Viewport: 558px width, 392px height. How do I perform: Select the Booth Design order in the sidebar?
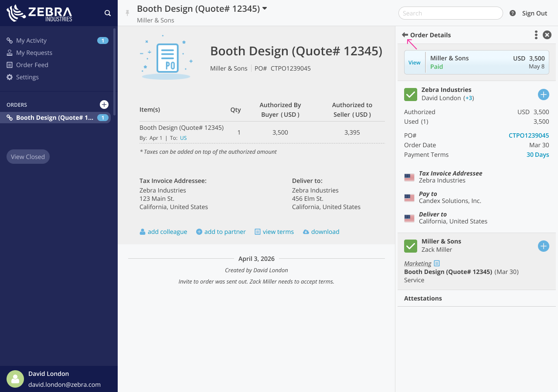[x=55, y=118]
